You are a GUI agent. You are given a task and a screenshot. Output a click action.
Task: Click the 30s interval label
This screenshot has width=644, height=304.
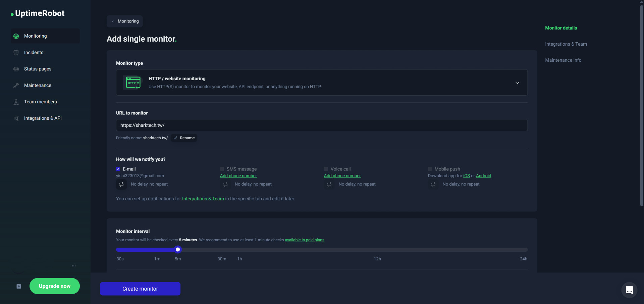tap(120, 259)
